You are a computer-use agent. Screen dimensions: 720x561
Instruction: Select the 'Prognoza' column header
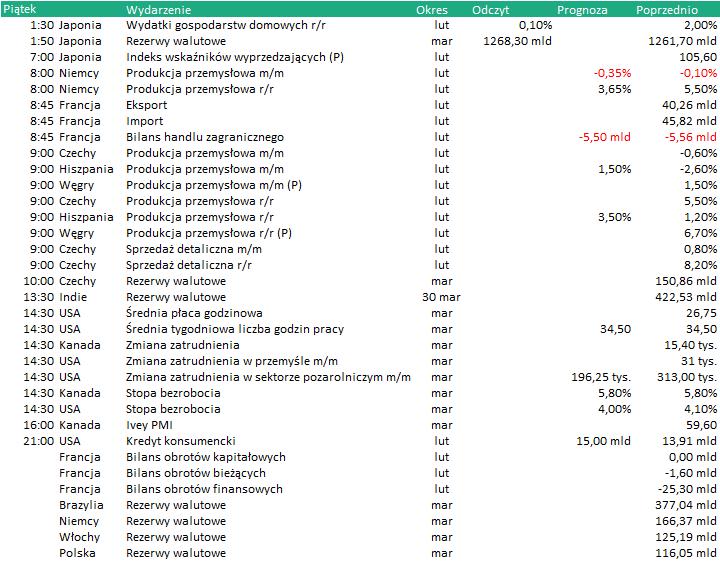point(582,10)
